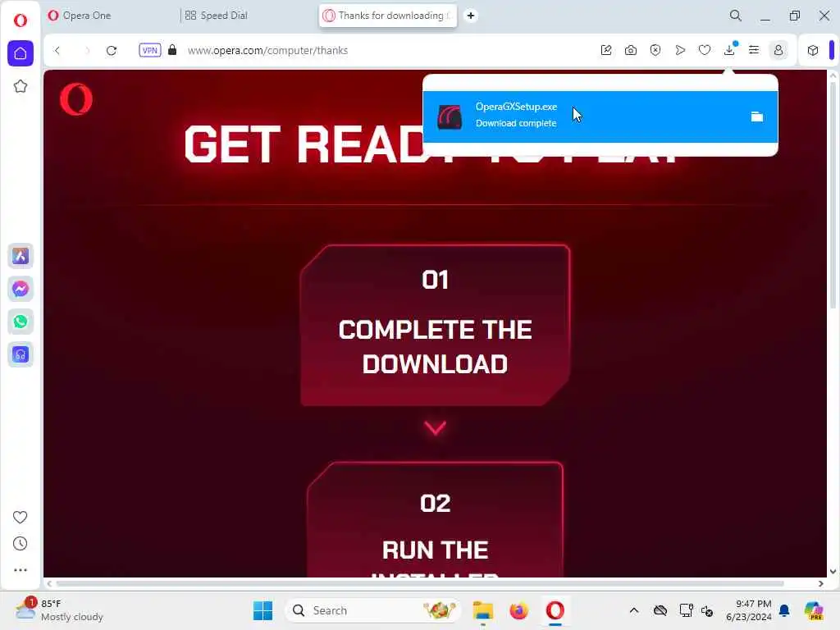Image resolution: width=840 pixels, height=630 pixels.
Task: Open the send/flow arrow icon
Action: 680,50
